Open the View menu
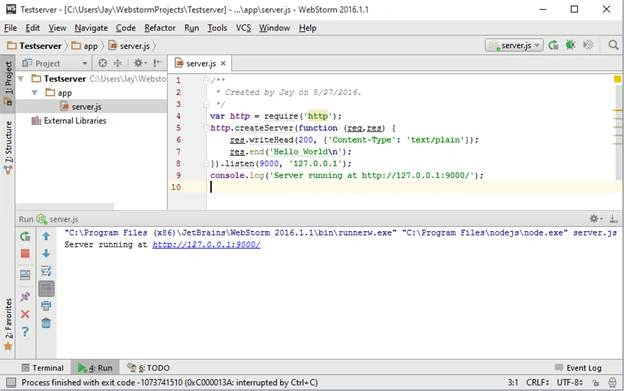The width and height of the screenshot is (624, 391). pyautogui.click(x=57, y=28)
